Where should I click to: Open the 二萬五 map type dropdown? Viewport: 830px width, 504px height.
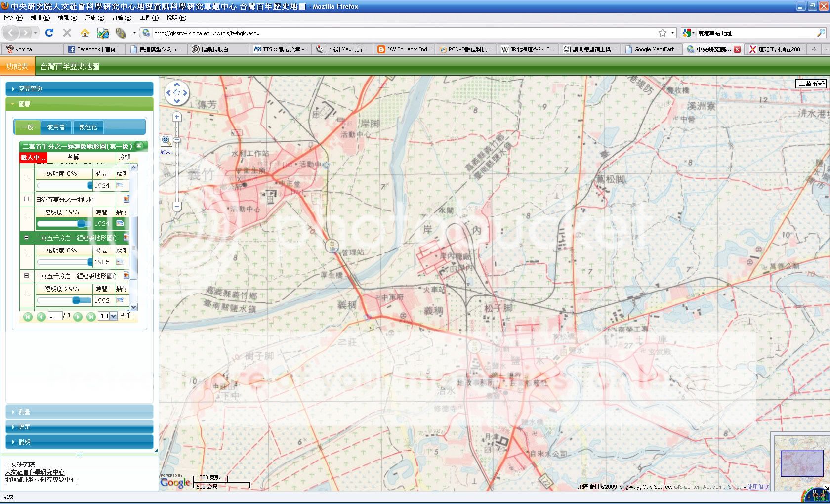pyautogui.click(x=811, y=84)
